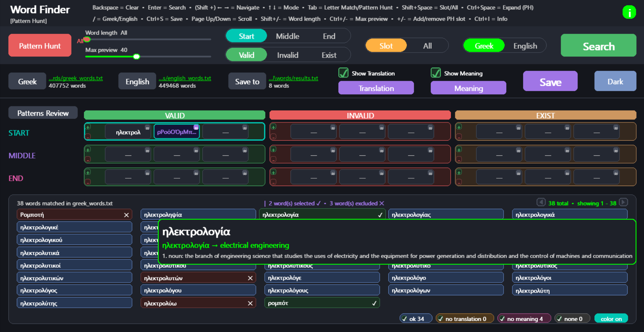Viewport: 644px width, 332px height.
Task: Select the Invalid pattern type tab
Action: (288, 55)
